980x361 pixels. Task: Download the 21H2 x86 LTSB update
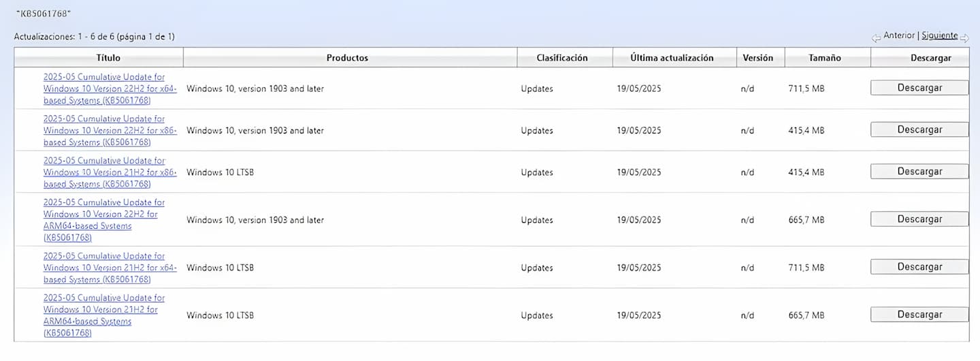click(919, 172)
